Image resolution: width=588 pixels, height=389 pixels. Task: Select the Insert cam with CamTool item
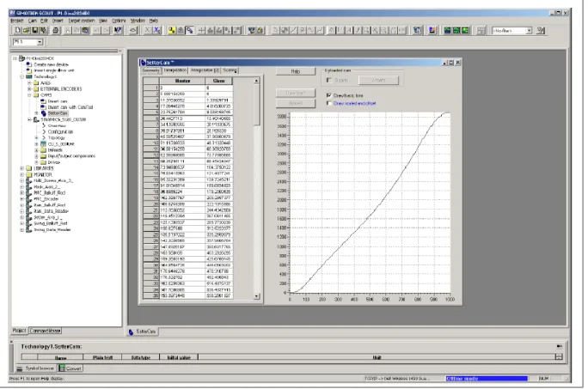[x=70, y=107]
